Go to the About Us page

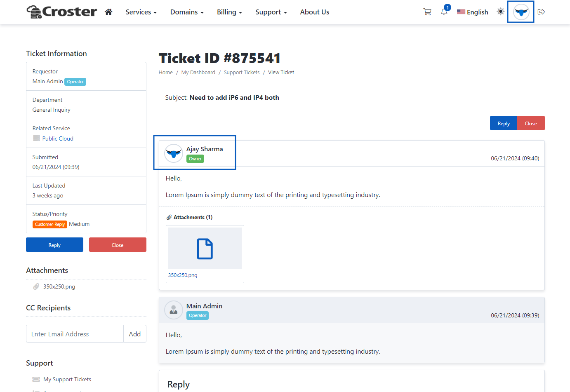pyautogui.click(x=314, y=12)
